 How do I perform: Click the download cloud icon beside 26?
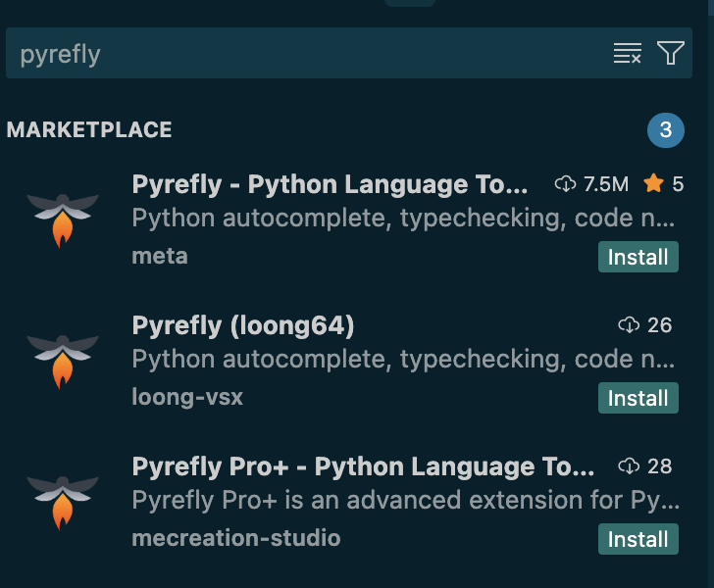point(629,325)
